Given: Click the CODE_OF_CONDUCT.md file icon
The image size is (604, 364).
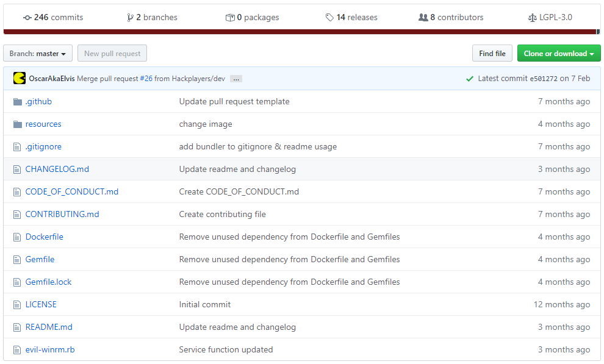Looking at the screenshot, I should point(17,191).
